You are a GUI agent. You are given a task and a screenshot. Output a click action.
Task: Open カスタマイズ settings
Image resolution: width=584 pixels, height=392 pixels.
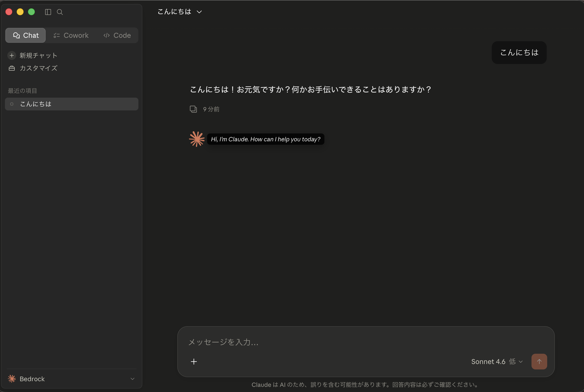click(x=33, y=68)
